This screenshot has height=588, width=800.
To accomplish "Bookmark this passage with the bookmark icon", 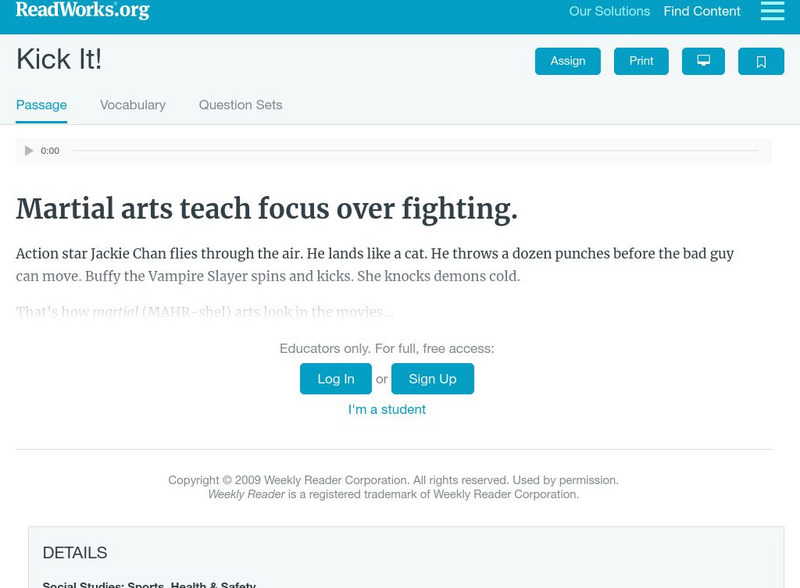I will (761, 61).
